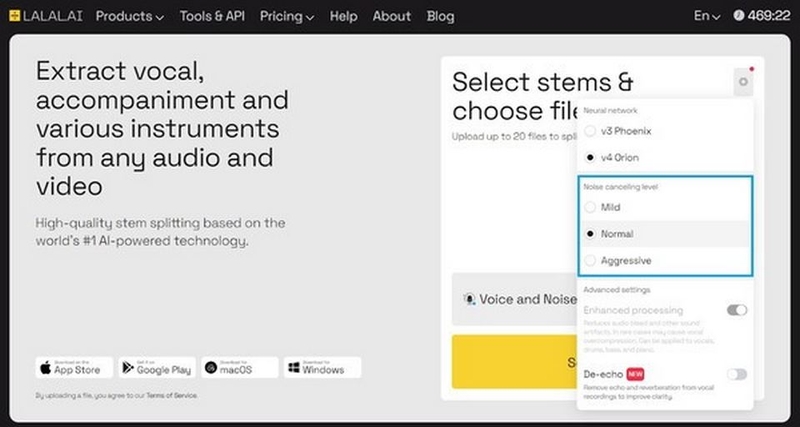Select the v4 Orion radio option
The width and height of the screenshot is (800, 427).
pos(590,158)
